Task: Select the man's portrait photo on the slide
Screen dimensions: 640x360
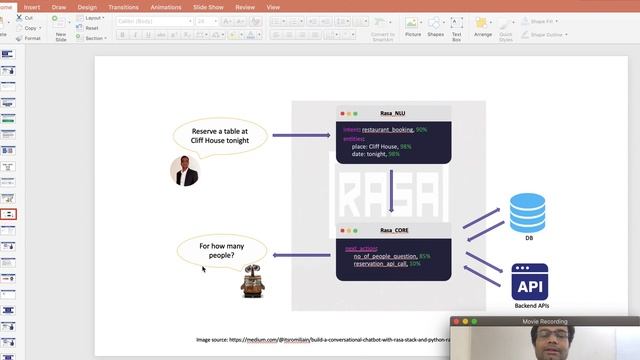Action: coord(185,171)
